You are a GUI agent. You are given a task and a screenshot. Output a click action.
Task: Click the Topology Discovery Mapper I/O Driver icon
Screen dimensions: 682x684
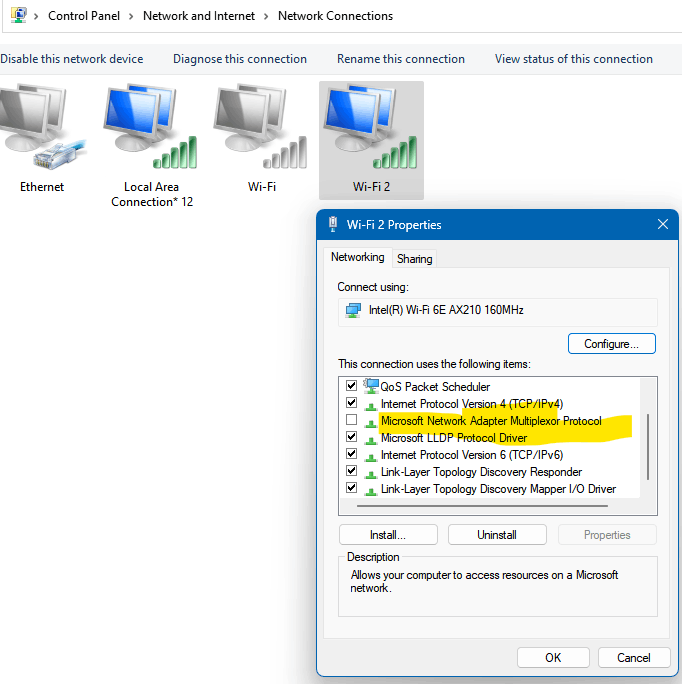pyautogui.click(x=370, y=490)
